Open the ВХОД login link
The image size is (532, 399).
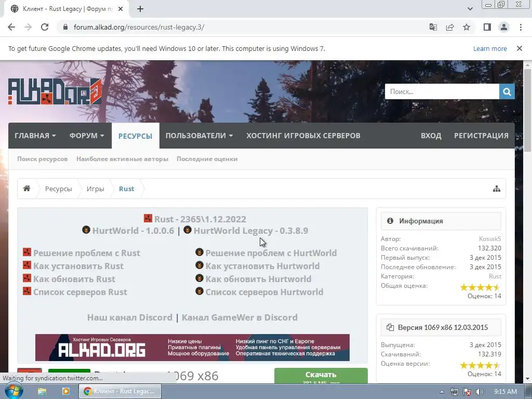(431, 136)
